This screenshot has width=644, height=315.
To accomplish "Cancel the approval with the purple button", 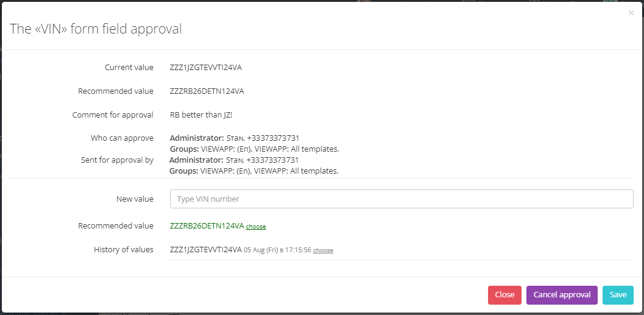I will point(562,295).
